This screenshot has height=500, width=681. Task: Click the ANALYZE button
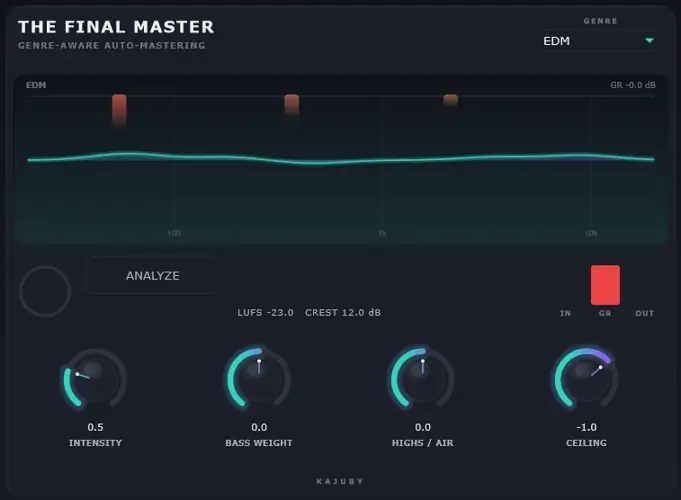(153, 275)
